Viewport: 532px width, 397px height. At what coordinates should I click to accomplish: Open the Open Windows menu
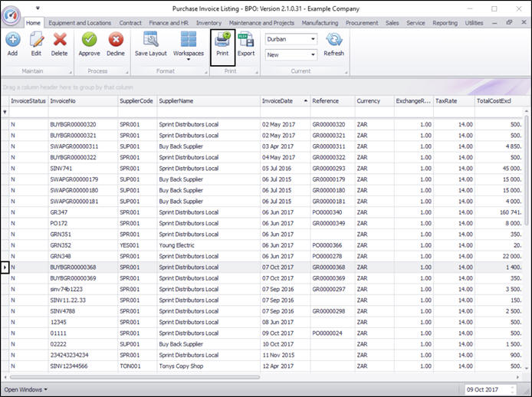(x=25, y=389)
